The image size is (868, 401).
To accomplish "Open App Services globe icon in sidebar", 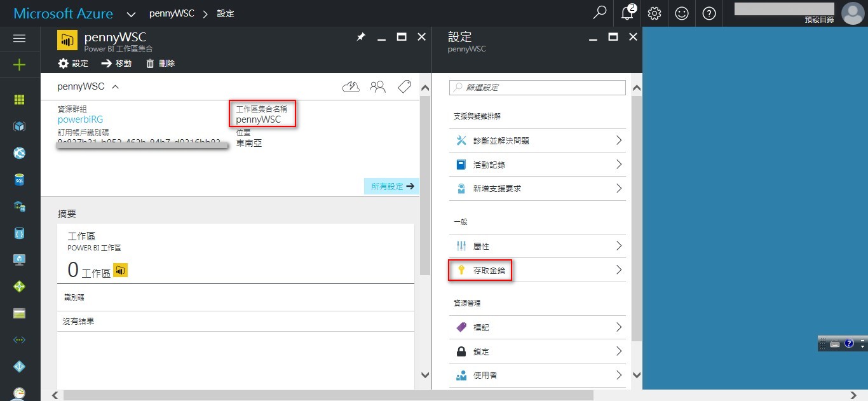I will pos(19,153).
